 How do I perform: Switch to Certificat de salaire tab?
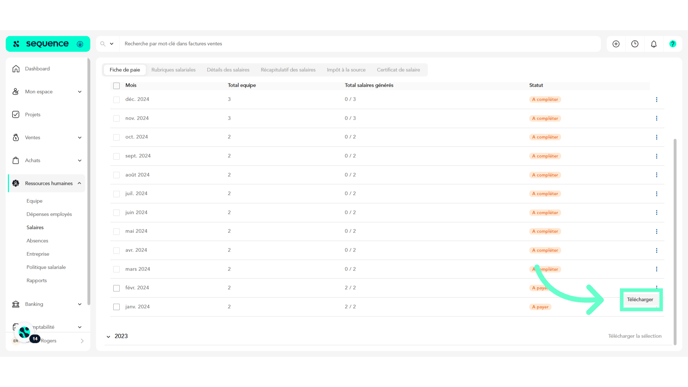click(x=398, y=70)
